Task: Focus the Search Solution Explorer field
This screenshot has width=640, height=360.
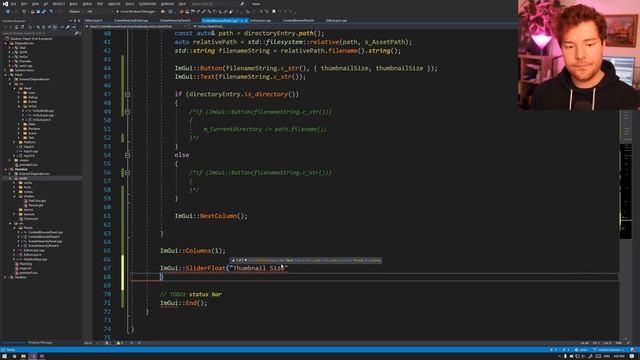Action: pyautogui.click(x=38, y=33)
